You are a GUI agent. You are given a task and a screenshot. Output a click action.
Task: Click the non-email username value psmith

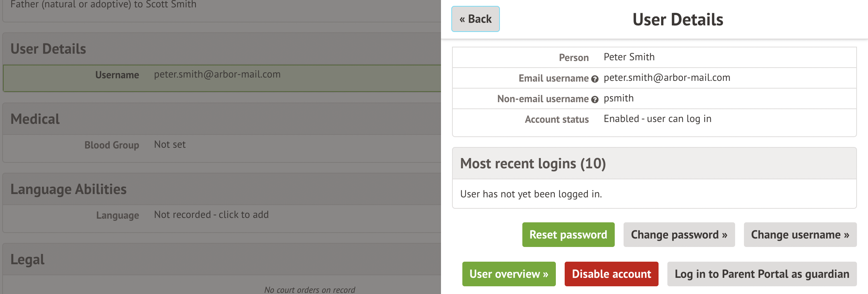click(x=618, y=98)
